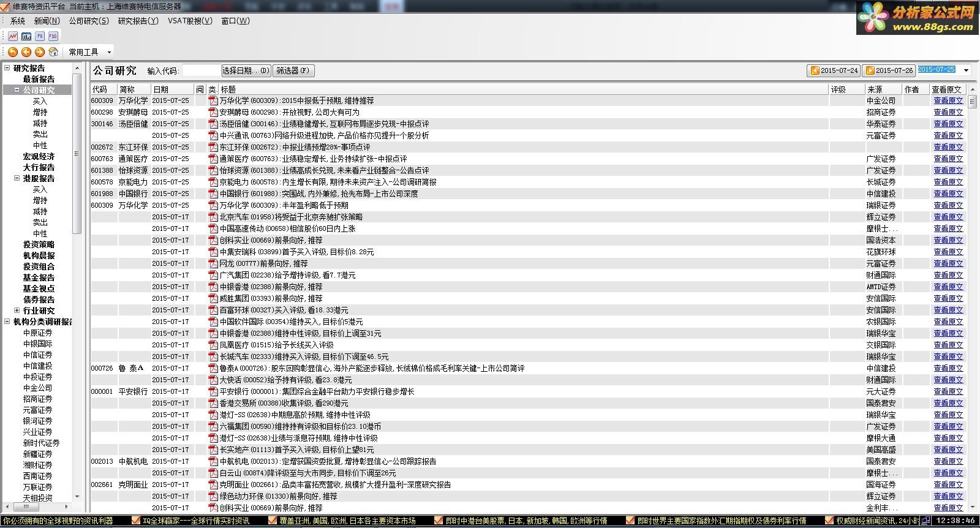Open PDF icon for 克明面业 品类丰富 row

click(x=213, y=485)
